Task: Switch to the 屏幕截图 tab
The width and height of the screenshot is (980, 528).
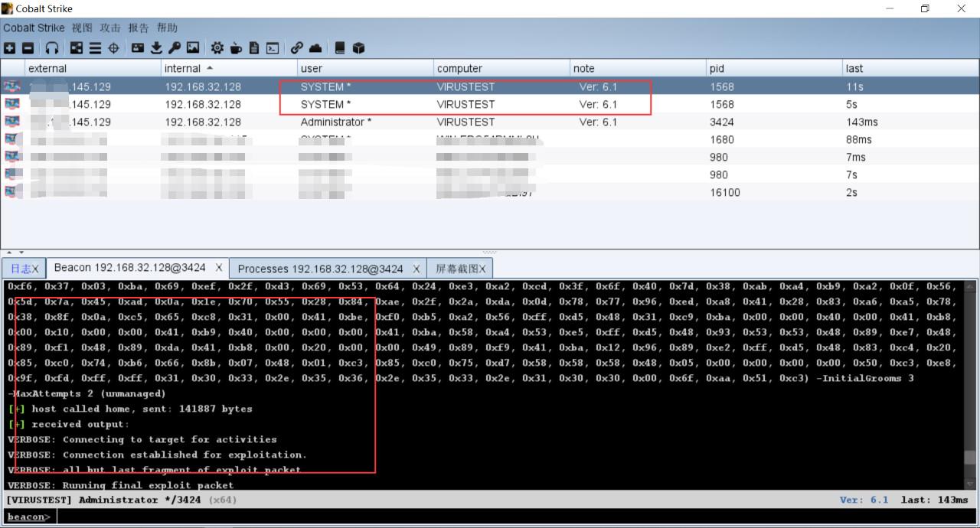Action: [x=460, y=269]
